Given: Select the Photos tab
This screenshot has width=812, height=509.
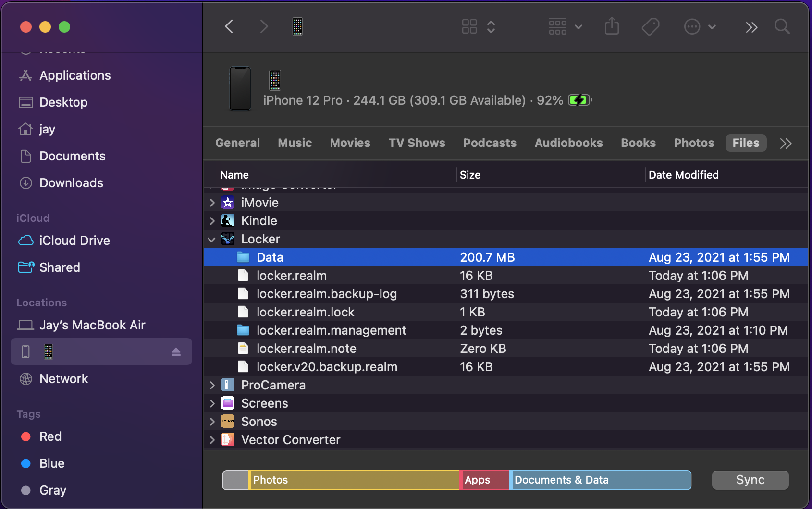Looking at the screenshot, I should (694, 143).
